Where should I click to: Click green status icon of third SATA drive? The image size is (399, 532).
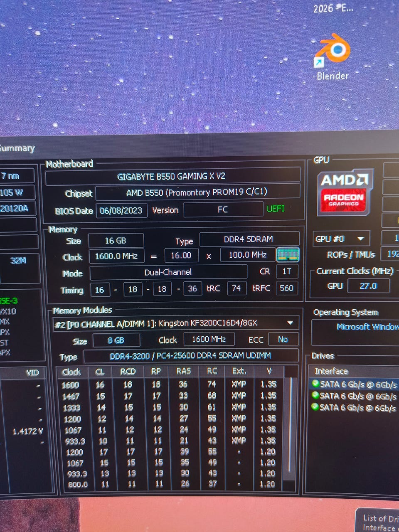[316, 406]
